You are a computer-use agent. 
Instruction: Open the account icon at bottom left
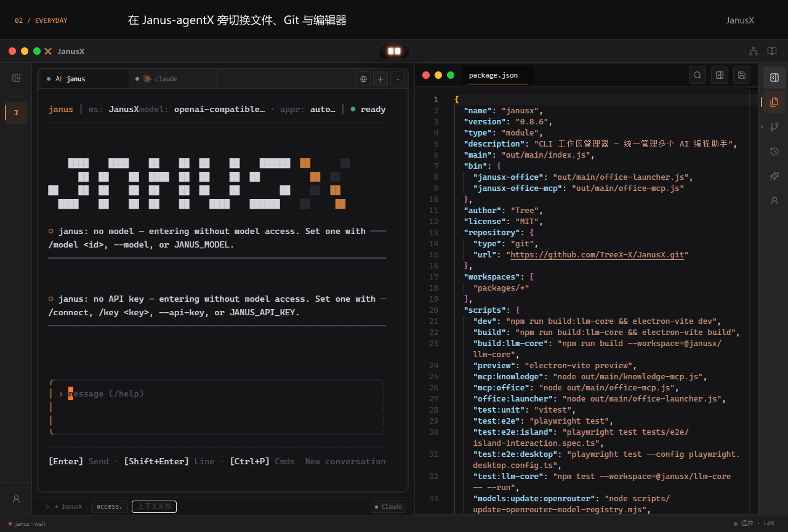17,499
